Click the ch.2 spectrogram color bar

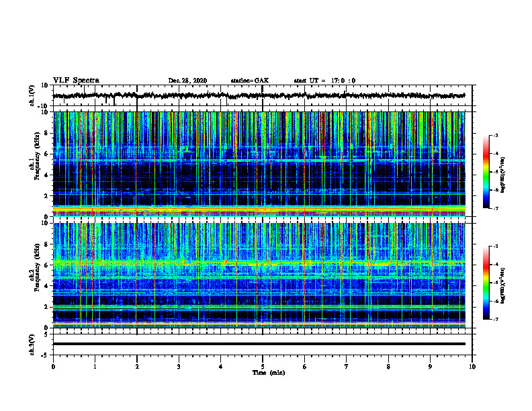coord(486,283)
